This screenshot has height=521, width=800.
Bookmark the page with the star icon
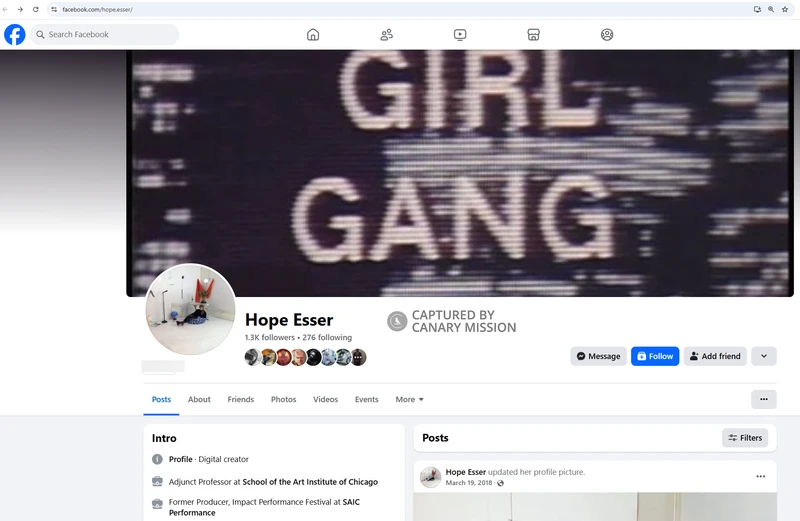pyautogui.click(x=785, y=9)
